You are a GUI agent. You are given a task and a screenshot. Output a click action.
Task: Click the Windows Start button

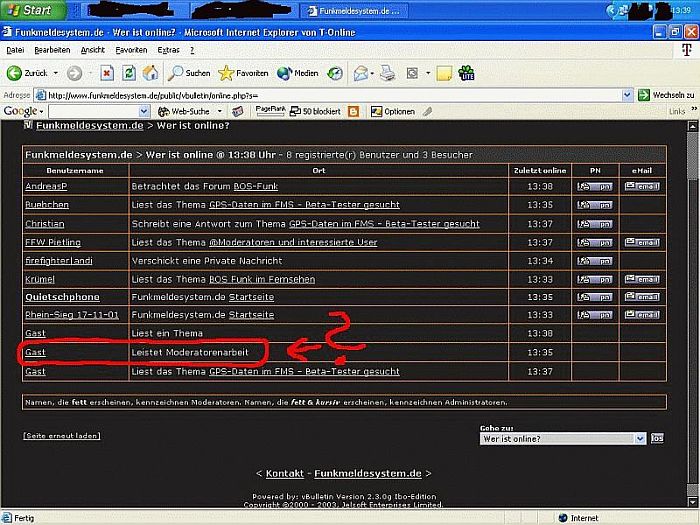coord(32,11)
